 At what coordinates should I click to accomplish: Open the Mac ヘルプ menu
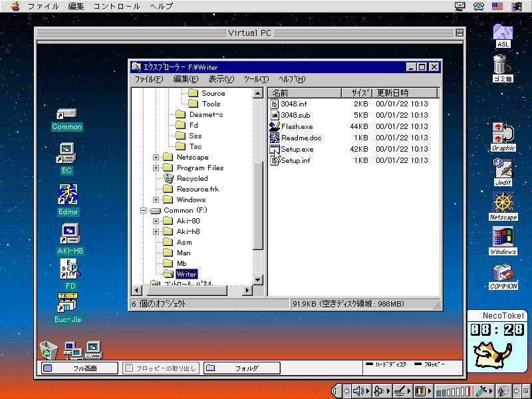coord(161,6)
